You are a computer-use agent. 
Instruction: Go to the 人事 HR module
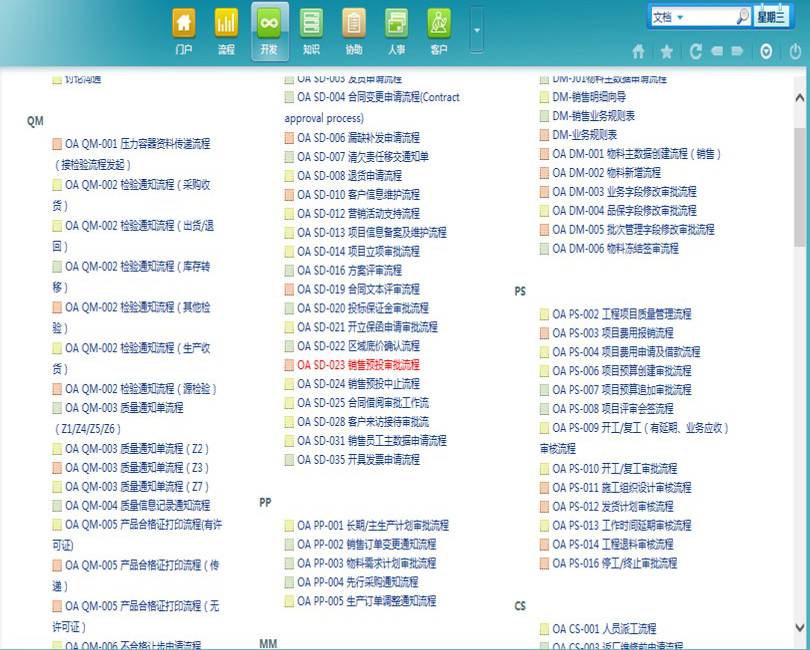pos(396,30)
